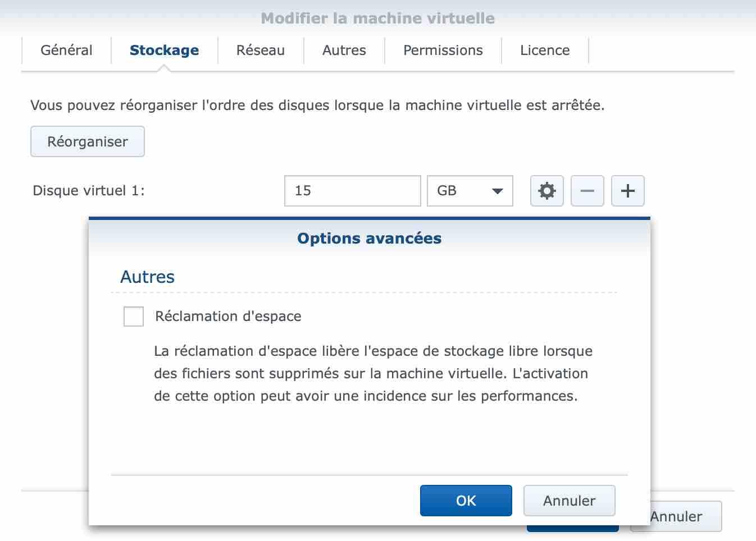Viewport: 756px width, 541px height.
Task: Click the Réorganiser button
Action: [x=88, y=141]
